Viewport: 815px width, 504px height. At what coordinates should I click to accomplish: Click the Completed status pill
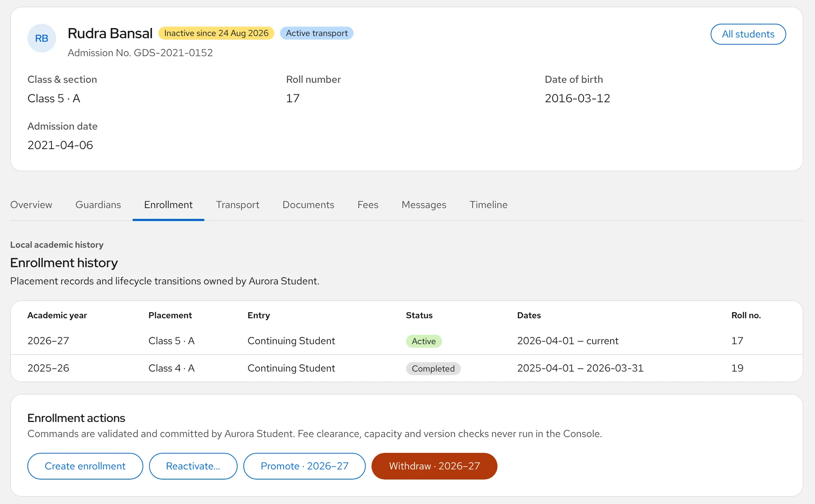point(433,368)
